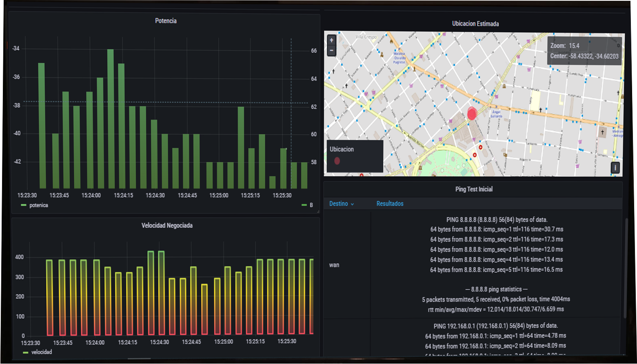Toggle the potenica series in legend
The image size is (637, 364).
38,205
